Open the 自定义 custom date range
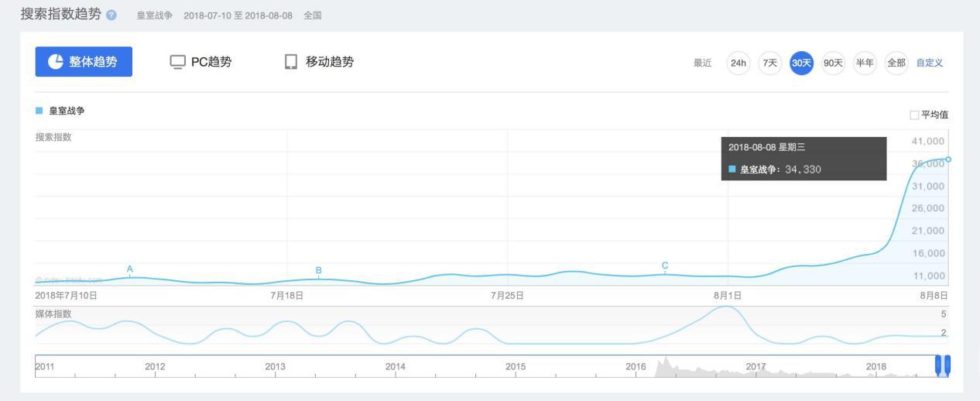 click(930, 63)
